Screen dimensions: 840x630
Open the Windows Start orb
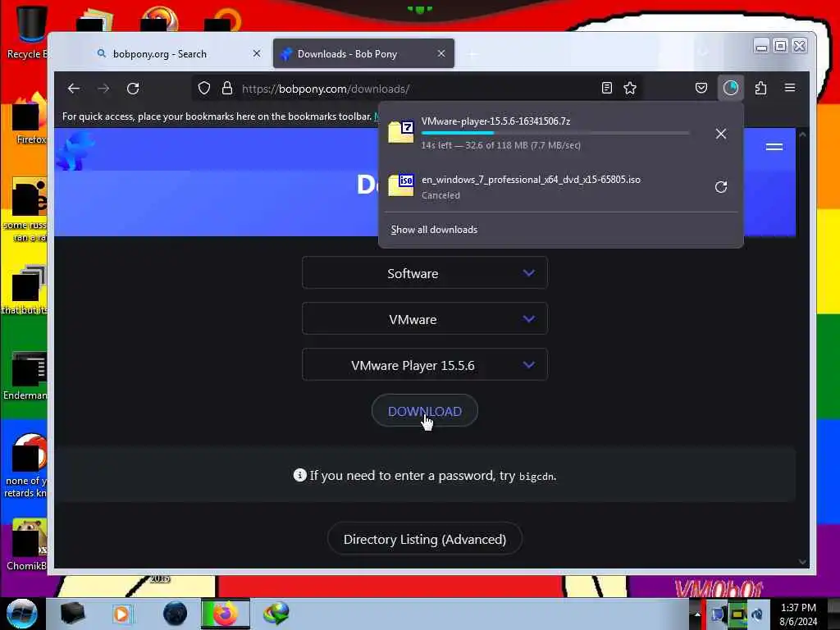tap(21, 614)
